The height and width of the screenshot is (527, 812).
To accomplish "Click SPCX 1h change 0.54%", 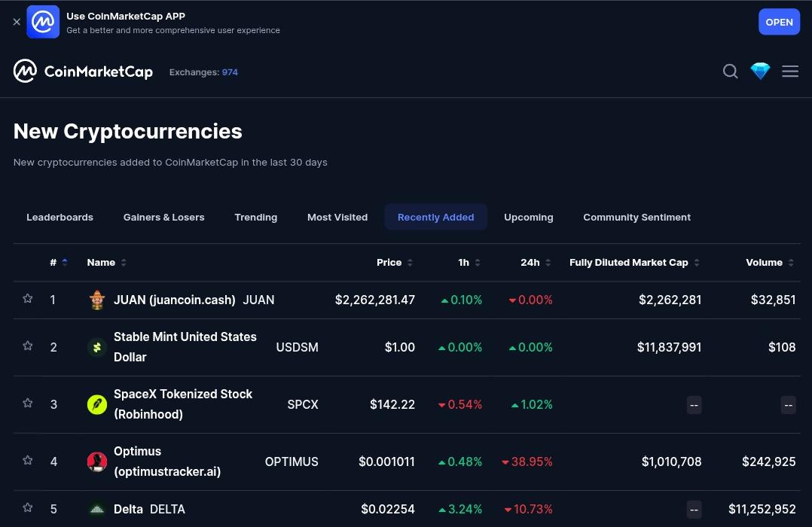I will (x=459, y=404).
